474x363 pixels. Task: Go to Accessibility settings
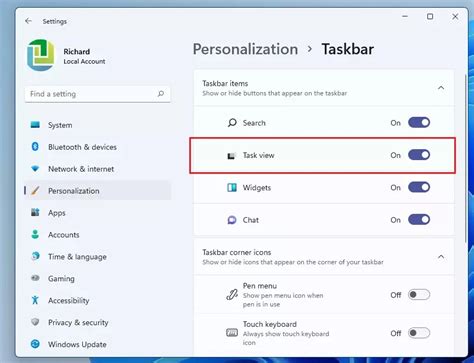tap(97, 300)
